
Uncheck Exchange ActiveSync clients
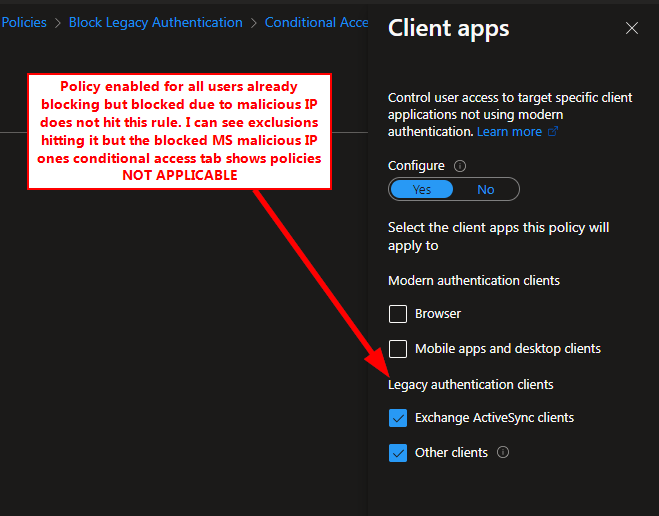tap(398, 418)
